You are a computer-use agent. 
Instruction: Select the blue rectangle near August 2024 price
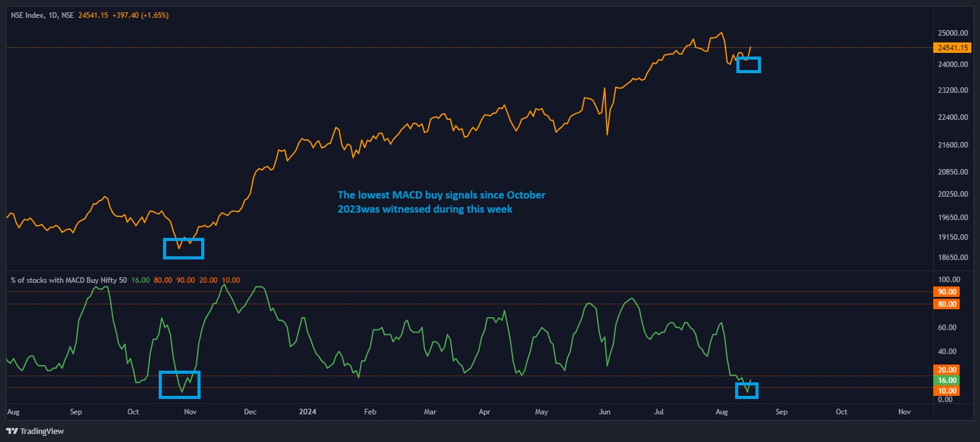point(749,65)
